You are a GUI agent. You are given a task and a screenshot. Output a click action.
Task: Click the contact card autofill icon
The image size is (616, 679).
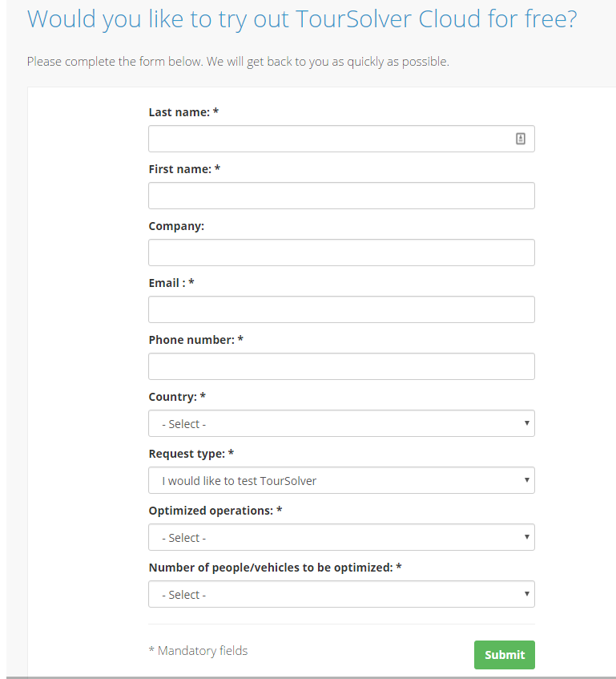click(x=521, y=139)
